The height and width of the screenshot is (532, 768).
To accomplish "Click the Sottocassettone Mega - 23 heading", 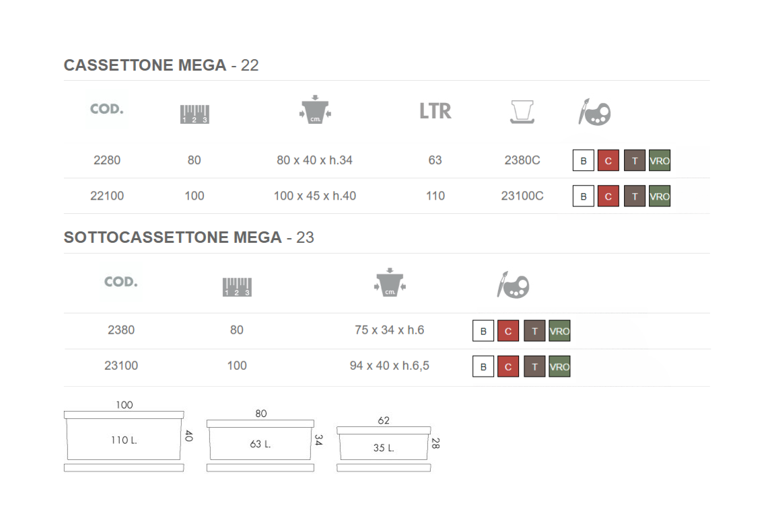I will (188, 237).
